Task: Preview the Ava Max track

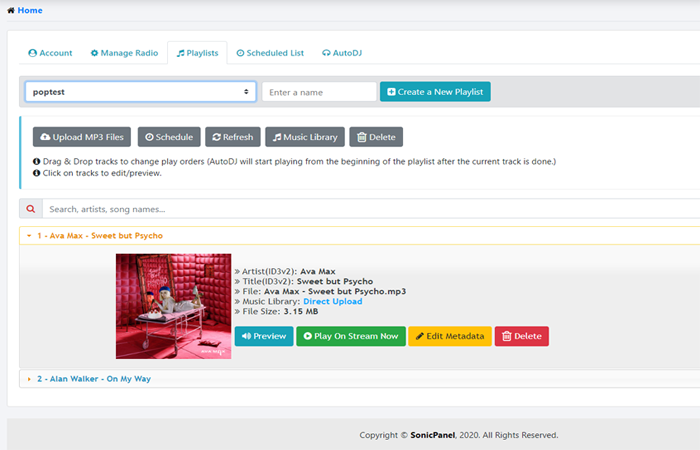Action: (264, 336)
